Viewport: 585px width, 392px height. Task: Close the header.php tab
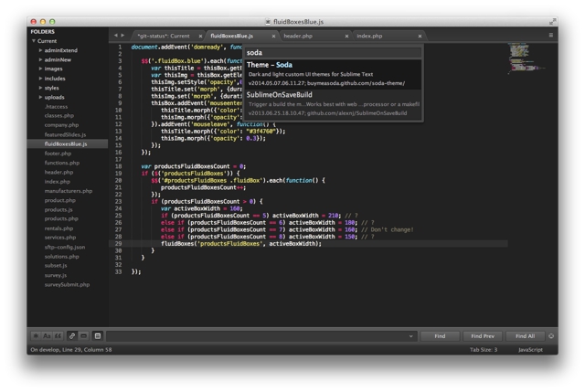346,37
